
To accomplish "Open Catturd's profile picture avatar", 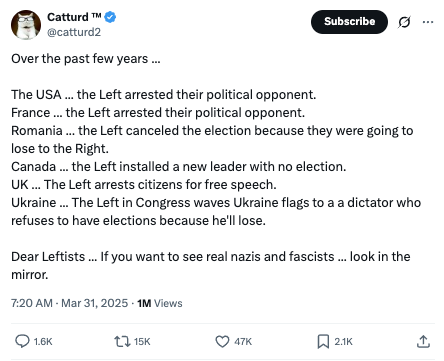I will click(26, 25).
